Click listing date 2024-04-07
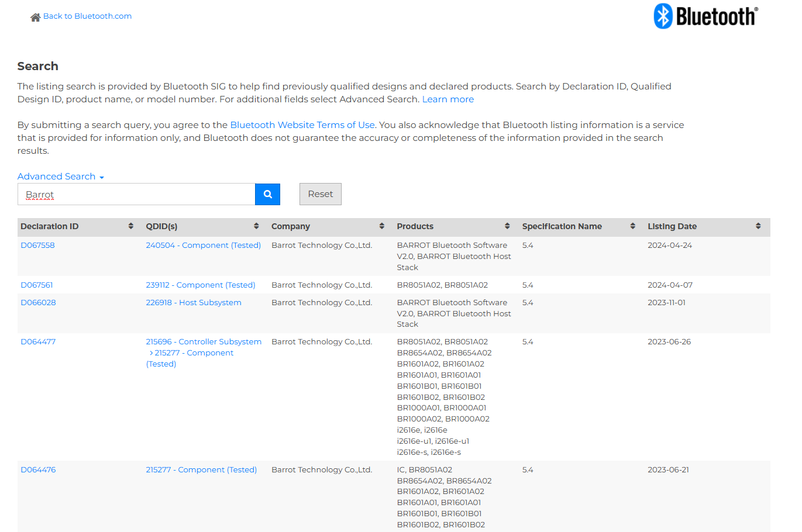The height and width of the screenshot is (532, 802). pos(670,285)
